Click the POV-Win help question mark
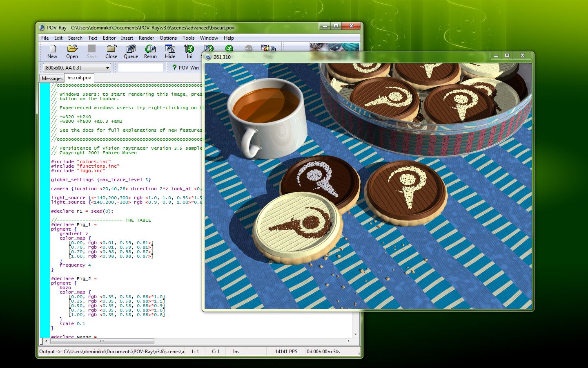 [174, 67]
